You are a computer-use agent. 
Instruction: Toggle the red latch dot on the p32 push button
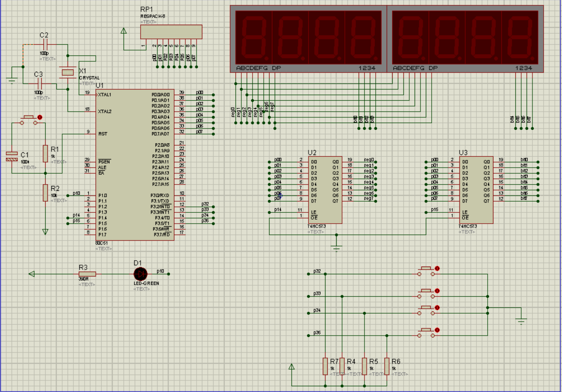point(437,268)
